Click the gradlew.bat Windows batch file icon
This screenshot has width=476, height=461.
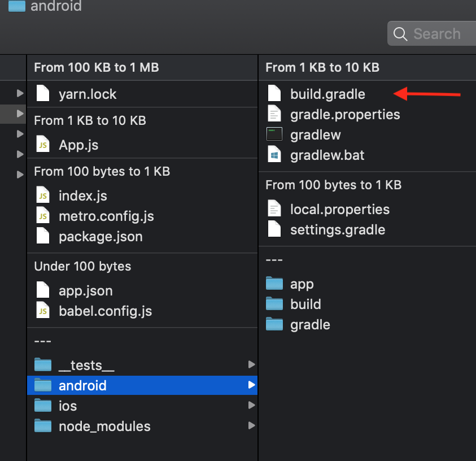coord(274,155)
